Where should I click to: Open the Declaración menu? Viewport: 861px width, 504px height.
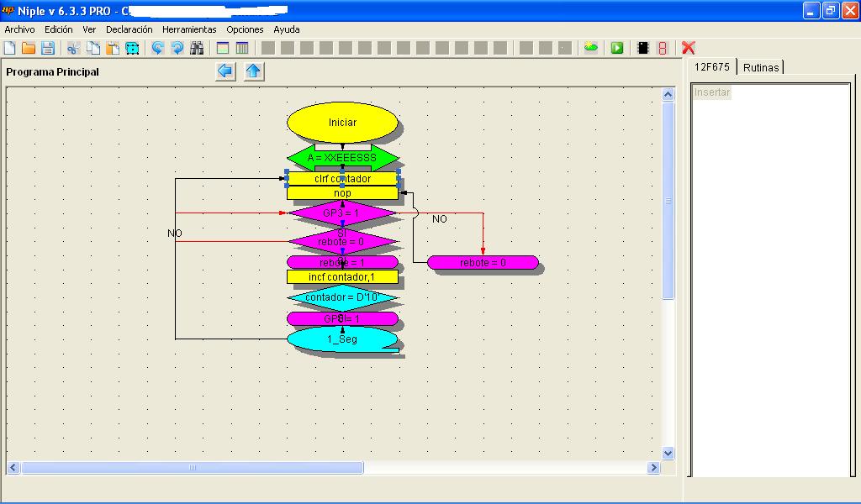[129, 29]
